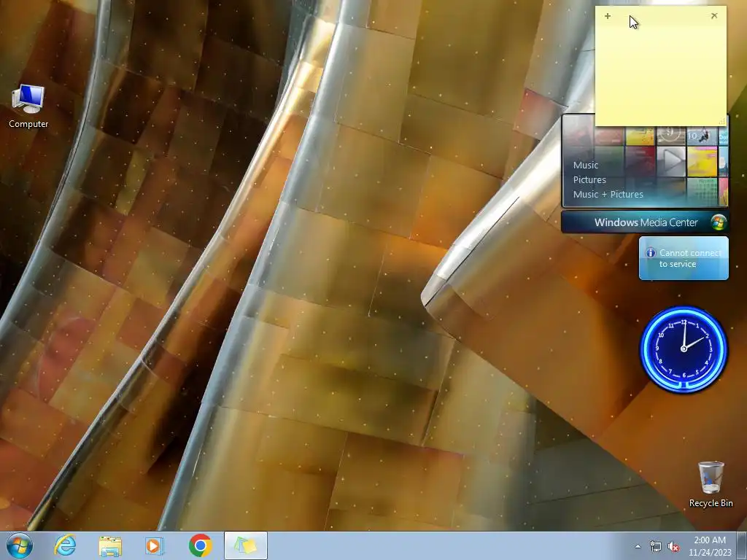Add a new sticky note with plus

click(608, 16)
